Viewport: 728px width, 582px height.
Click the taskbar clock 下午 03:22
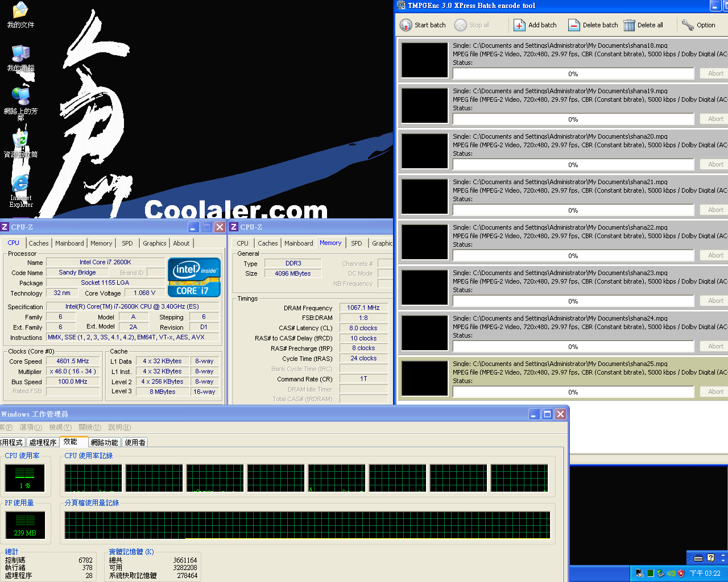pyautogui.click(x=705, y=573)
